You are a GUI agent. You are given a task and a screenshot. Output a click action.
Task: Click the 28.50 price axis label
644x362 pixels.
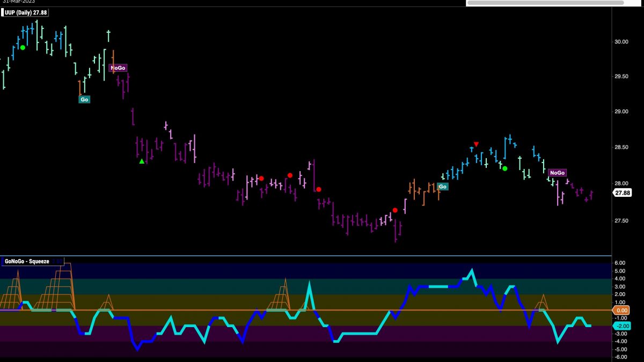622,147
